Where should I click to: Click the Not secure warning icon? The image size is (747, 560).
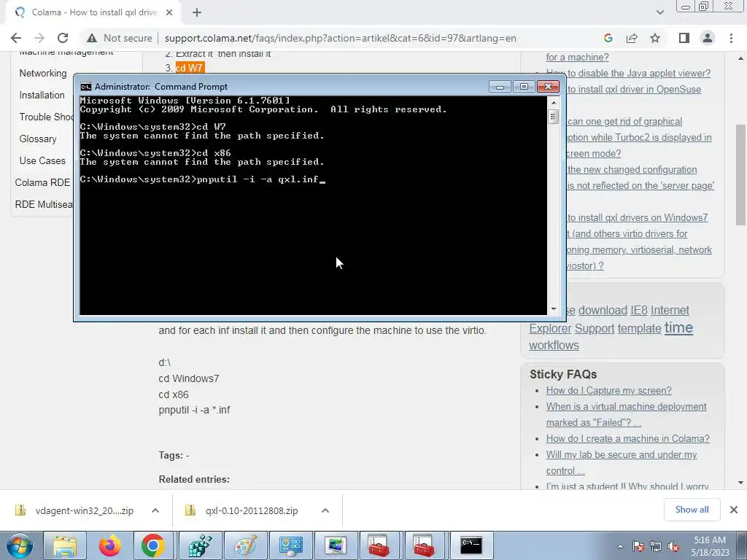(x=92, y=38)
